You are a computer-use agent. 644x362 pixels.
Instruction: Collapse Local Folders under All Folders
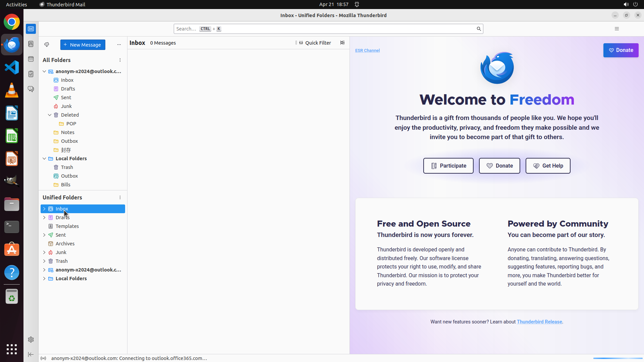point(44,159)
